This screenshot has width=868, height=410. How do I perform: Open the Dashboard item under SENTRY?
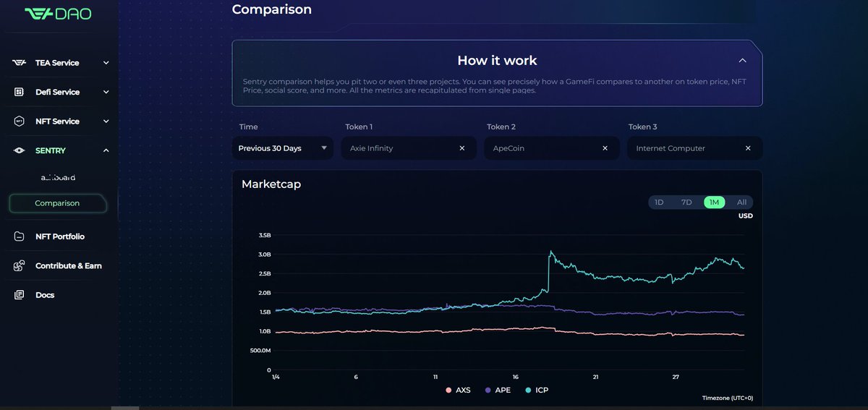click(x=58, y=177)
